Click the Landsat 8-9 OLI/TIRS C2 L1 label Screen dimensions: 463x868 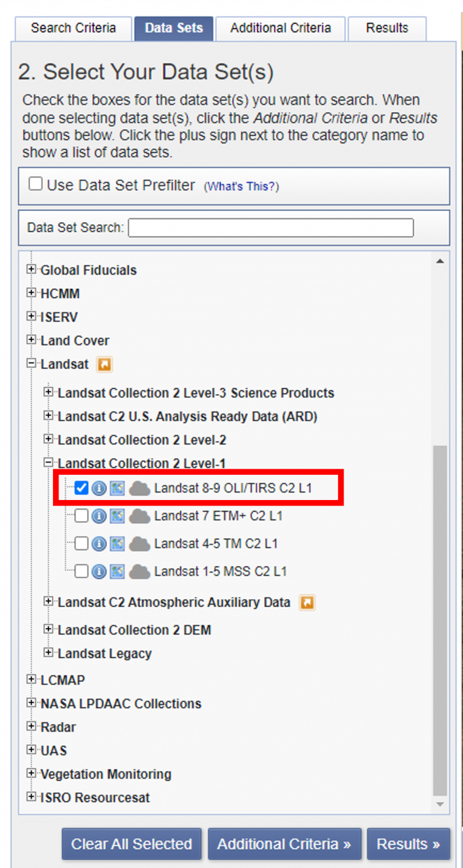[x=233, y=488]
